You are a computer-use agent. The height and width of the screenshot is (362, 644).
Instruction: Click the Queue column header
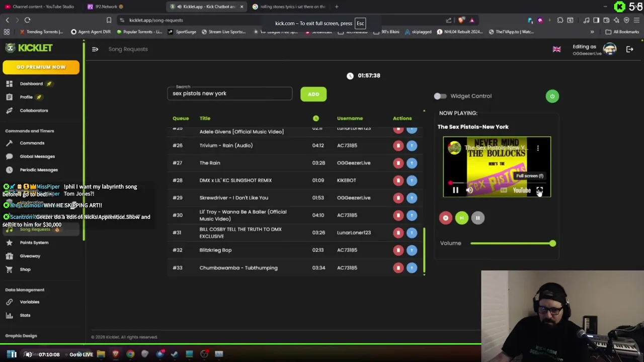point(181,118)
